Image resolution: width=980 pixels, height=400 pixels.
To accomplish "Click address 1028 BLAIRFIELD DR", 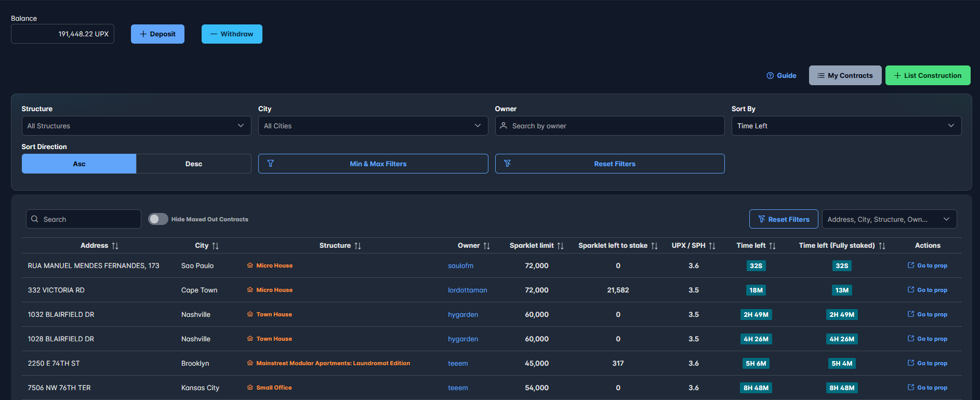I will coord(61,339).
